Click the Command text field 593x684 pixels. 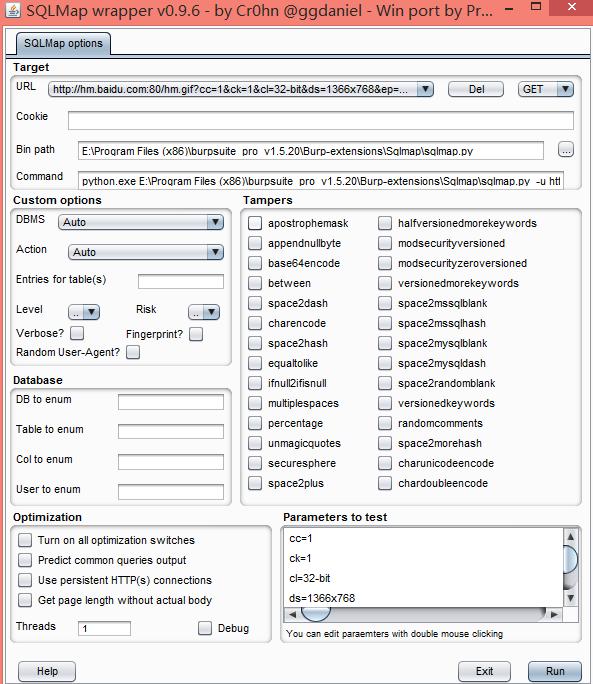click(321, 180)
